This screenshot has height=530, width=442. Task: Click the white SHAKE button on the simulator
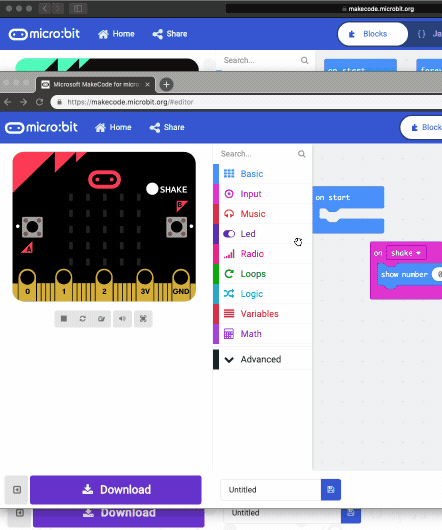[152, 189]
